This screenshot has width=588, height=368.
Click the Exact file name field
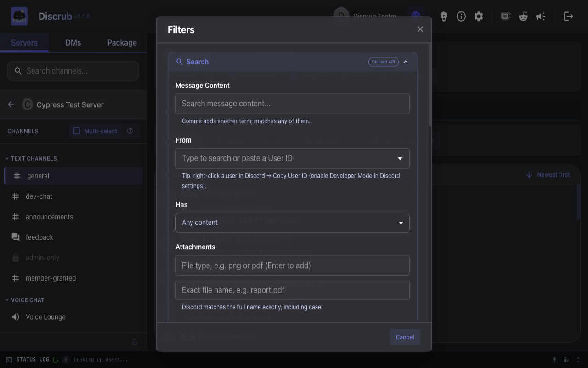click(293, 290)
